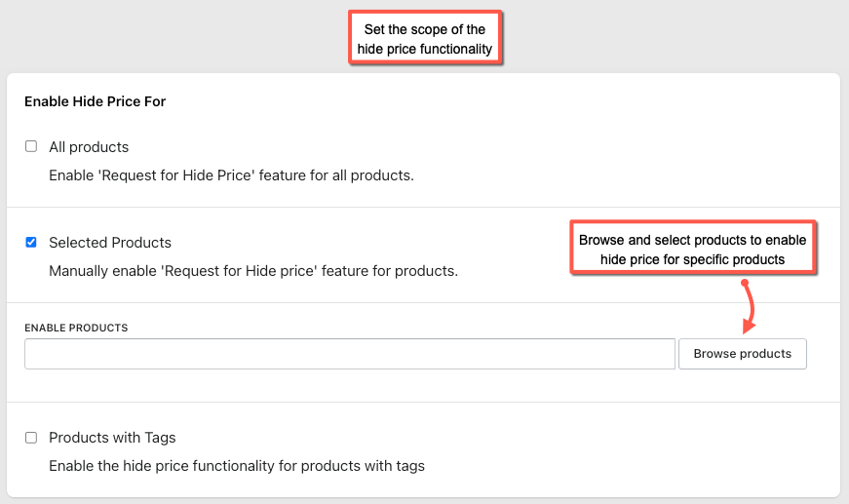
Task: Click the Browse products button
Action: click(x=743, y=354)
